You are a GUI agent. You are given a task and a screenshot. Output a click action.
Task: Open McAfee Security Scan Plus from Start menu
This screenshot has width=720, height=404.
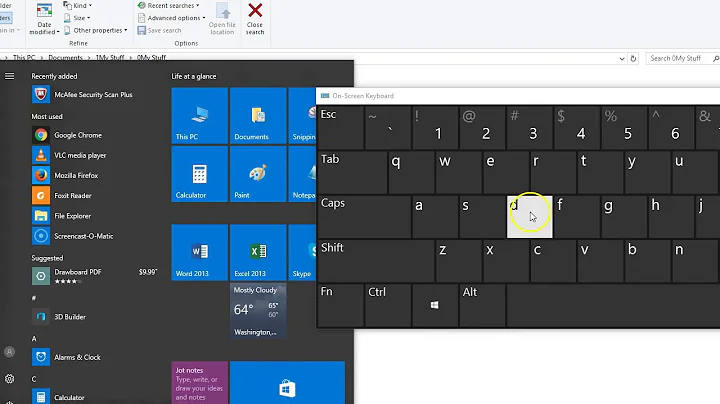point(83,95)
